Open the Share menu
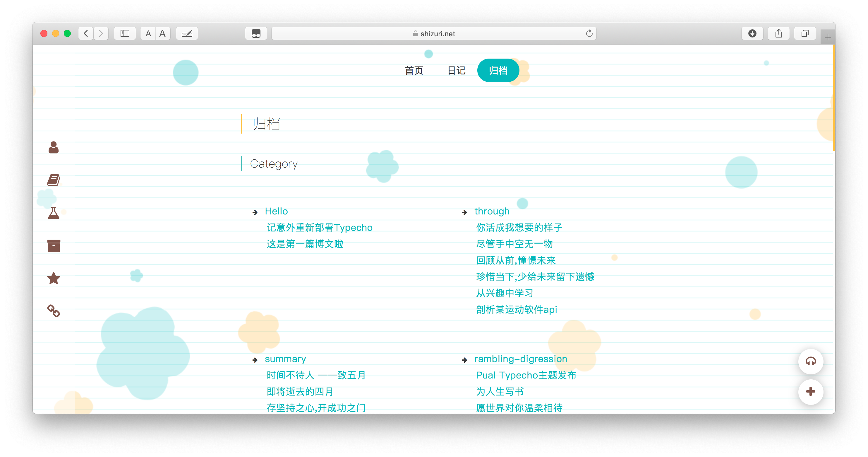The width and height of the screenshot is (868, 457). (x=778, y=33)
